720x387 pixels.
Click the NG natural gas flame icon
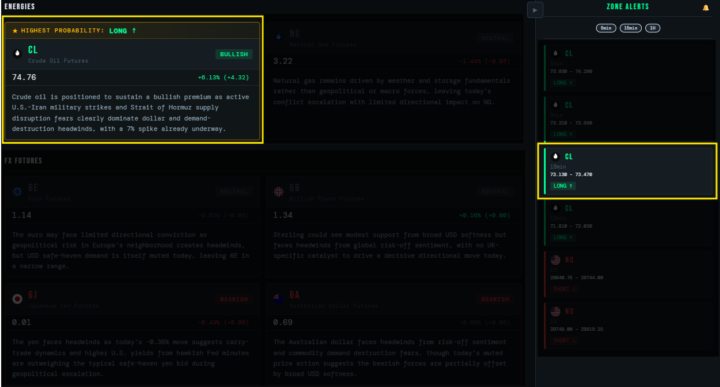click(x=278, y=37)
